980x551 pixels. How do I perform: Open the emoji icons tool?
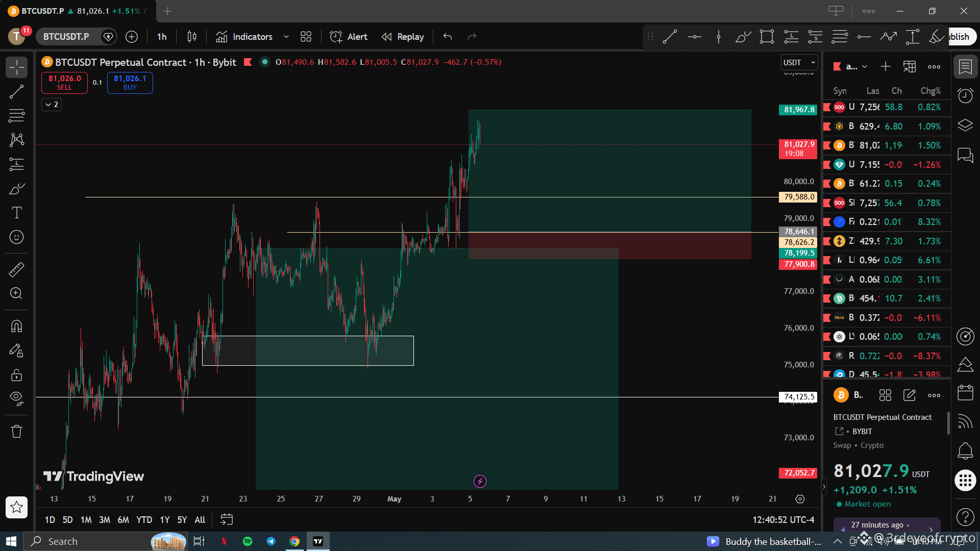point(16,237)
